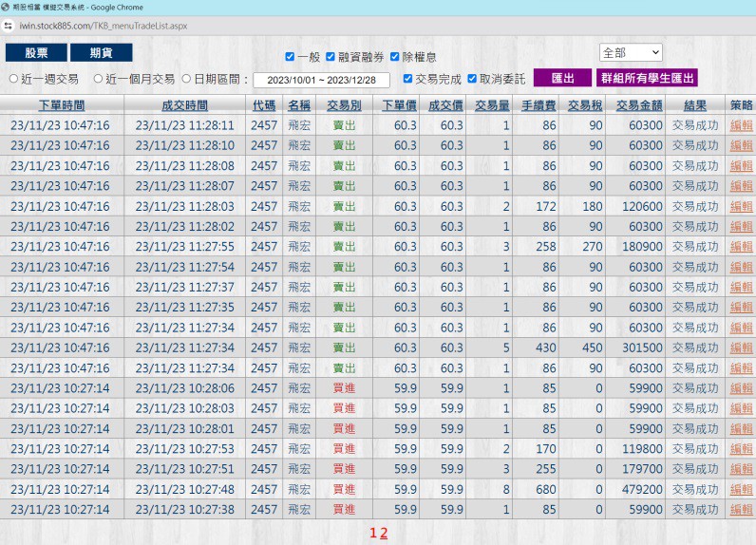The image size is (756, 545).
Task: Sort by the 下單時間 column header
Action: (x=61, y=104)
